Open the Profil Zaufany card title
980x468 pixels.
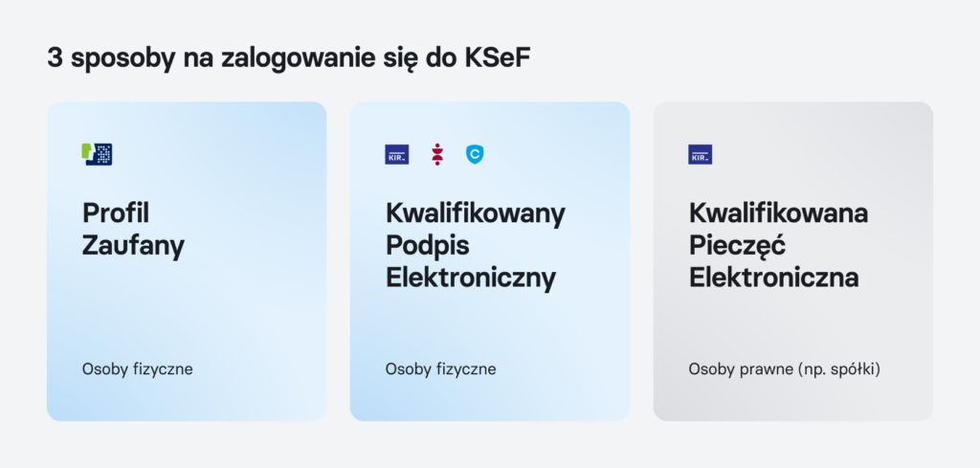click(x=133, y=229)
